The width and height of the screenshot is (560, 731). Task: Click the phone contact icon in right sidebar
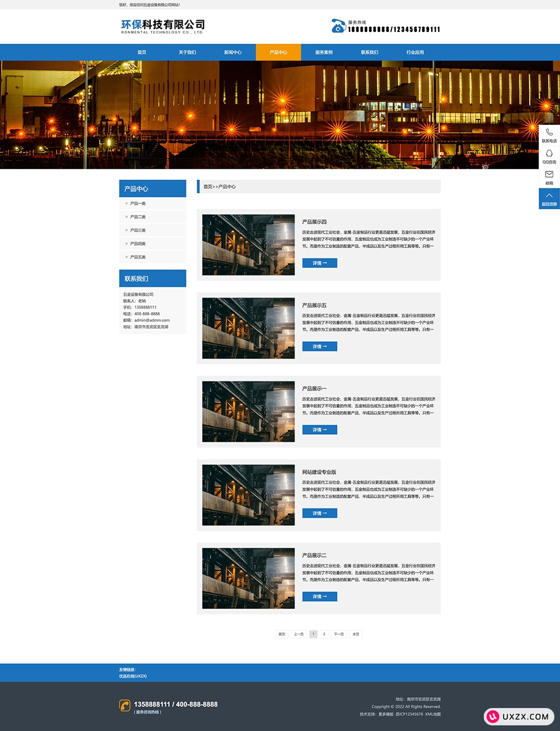(549, 133)
